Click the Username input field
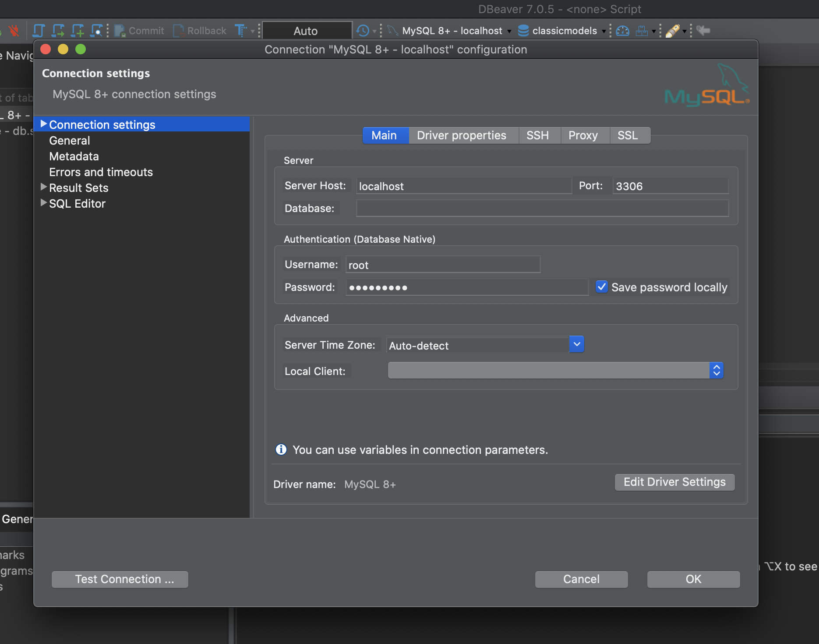 pyautogui.click(x=443, y=265)
